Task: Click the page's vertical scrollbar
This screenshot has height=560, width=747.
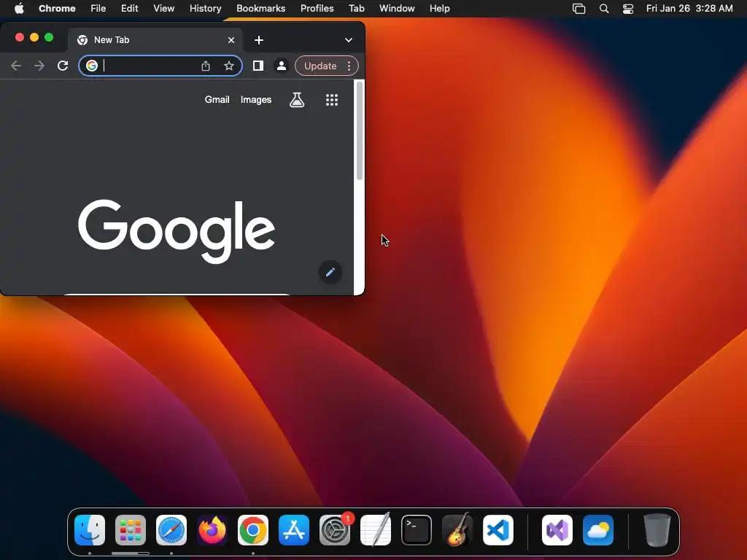Action: (x=359, y=131)
